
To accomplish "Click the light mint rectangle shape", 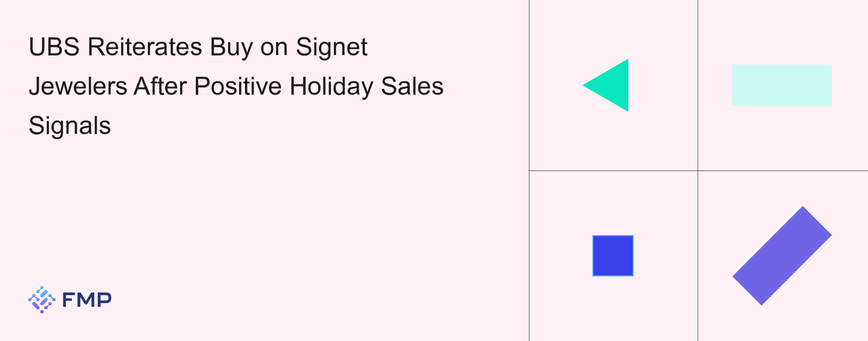I will point(782,85).
